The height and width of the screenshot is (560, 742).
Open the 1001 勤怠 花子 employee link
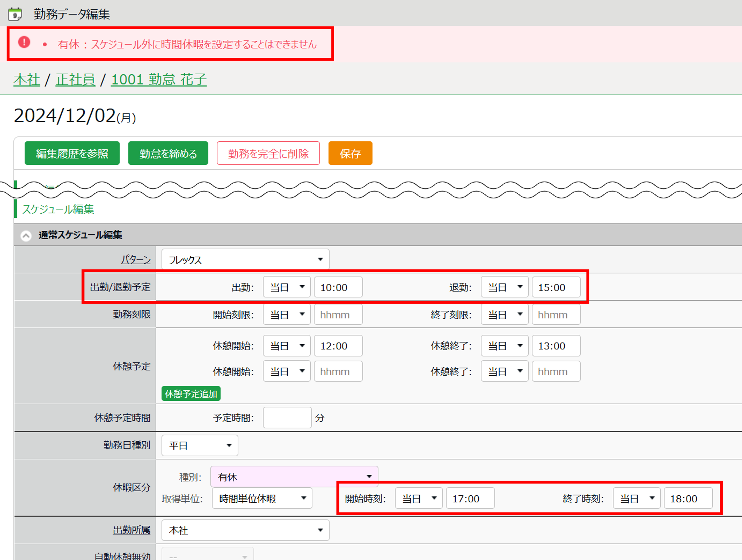click(x=159, y=80)
